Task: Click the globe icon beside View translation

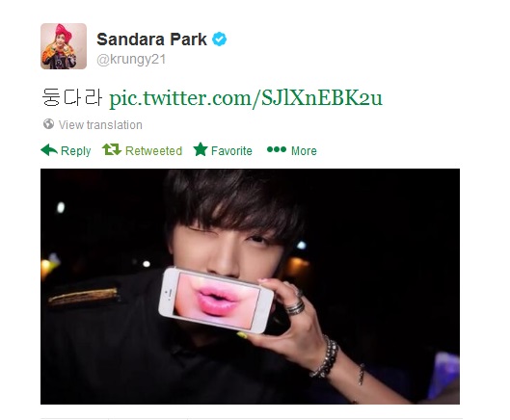Action: tap(48, 124)
